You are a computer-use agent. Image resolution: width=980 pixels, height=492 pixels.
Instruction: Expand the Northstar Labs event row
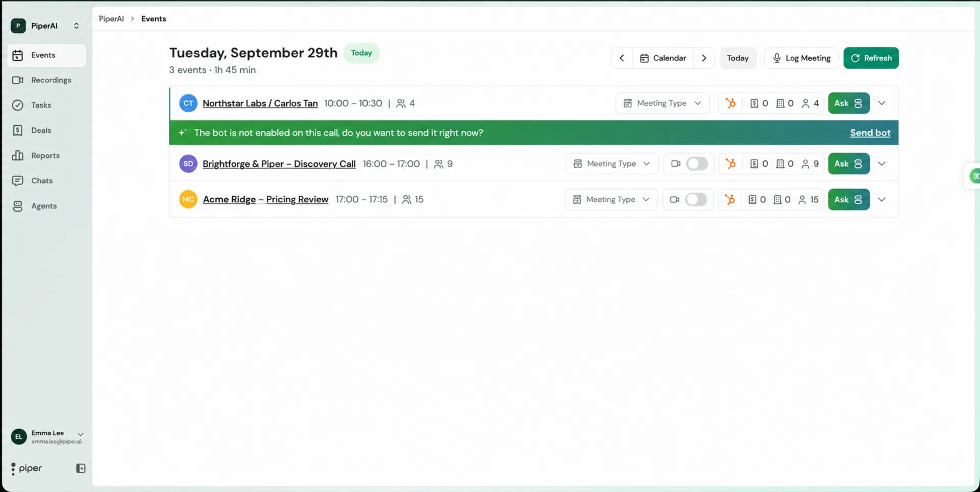tap(881, 103)
